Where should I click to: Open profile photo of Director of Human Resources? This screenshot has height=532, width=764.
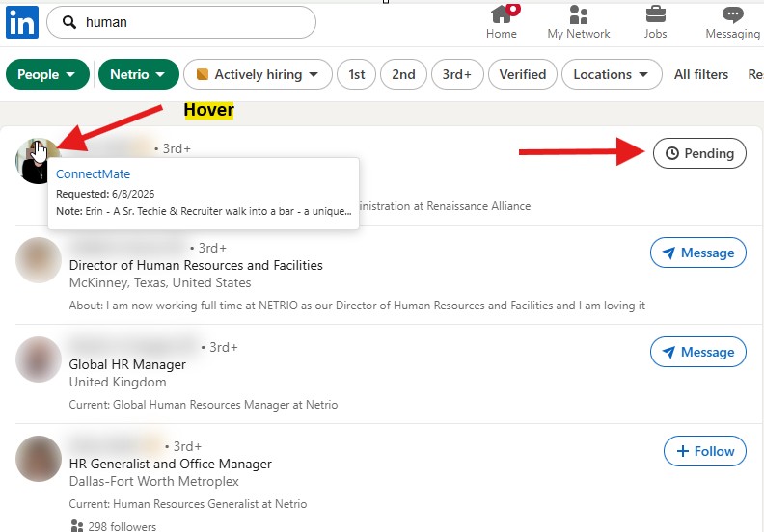[39, 260]
